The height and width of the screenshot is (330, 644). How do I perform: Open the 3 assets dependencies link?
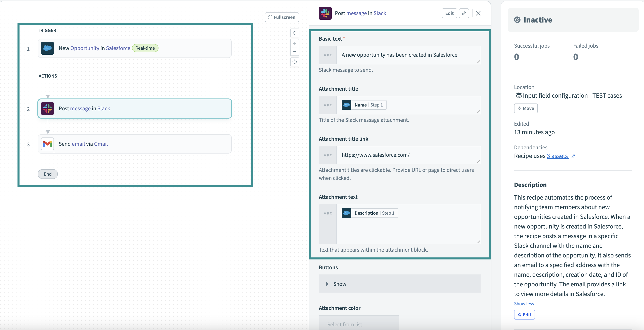558,156
